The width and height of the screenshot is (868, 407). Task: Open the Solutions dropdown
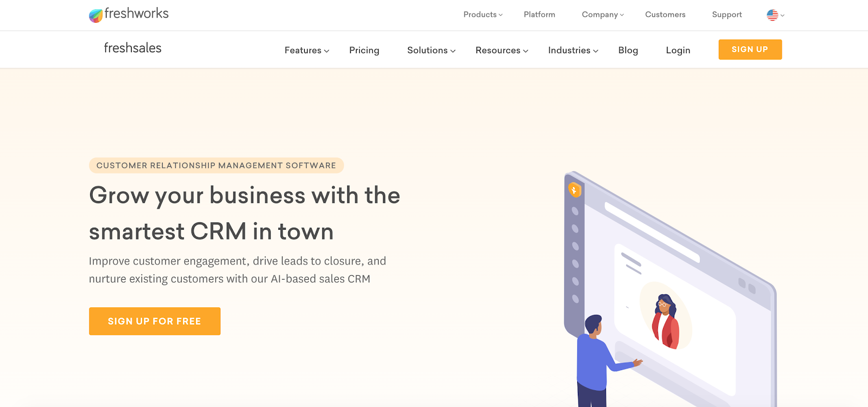(431, 50)
